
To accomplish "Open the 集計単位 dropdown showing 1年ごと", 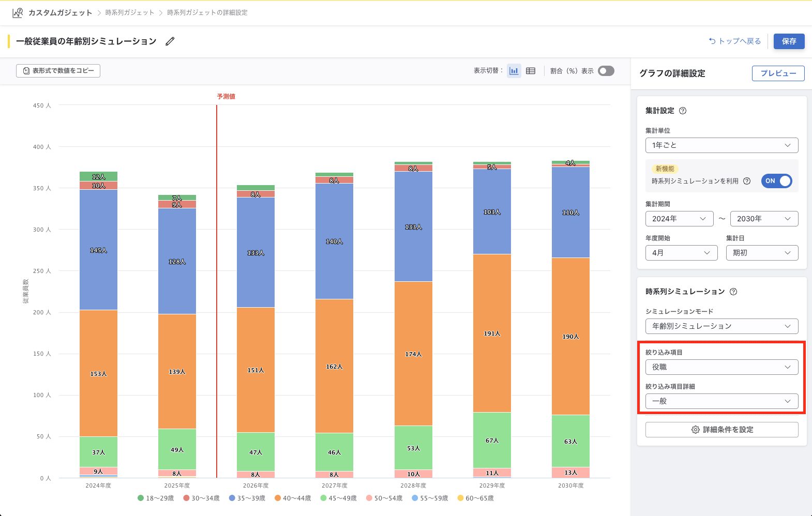I will (x=721, y=145).
